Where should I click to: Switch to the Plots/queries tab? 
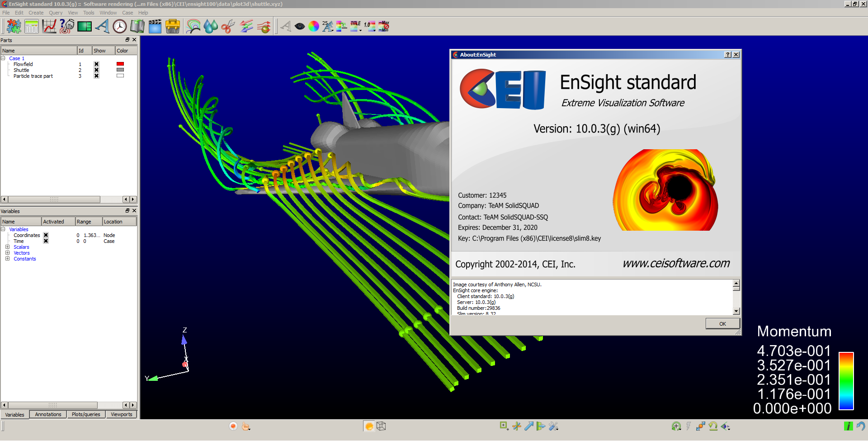tap(86, 414)
